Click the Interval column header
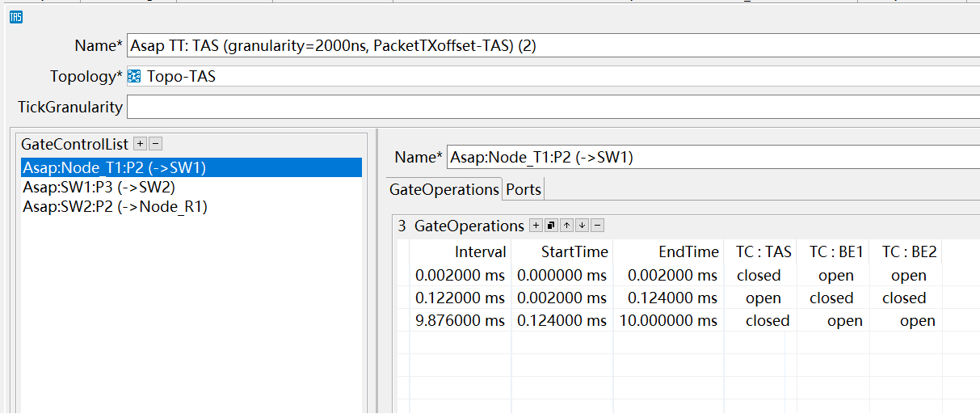This screenshot has height=414, width=980. point(480,252)
